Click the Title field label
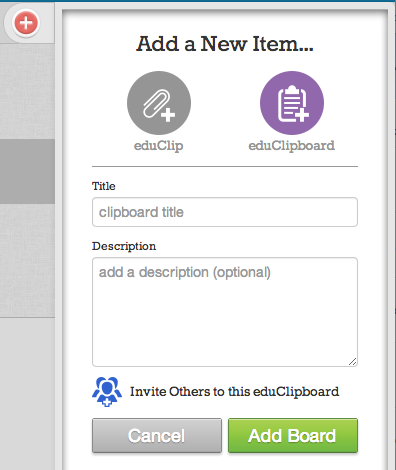396x470 pixels. [104, 186]
